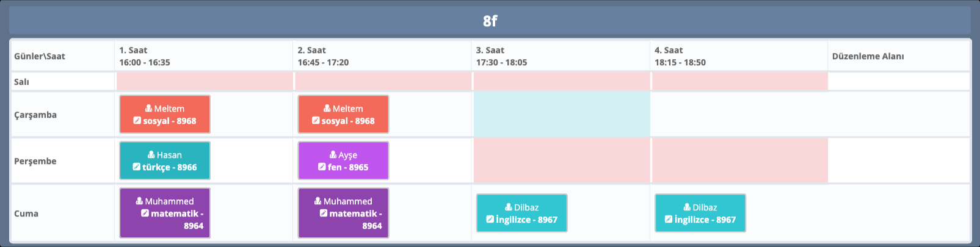Image resolution: width=980 pixels, height=247 pixels.
Task: Click teacher icon beside Dilbaz in 4. Saat
Action: 687,207
